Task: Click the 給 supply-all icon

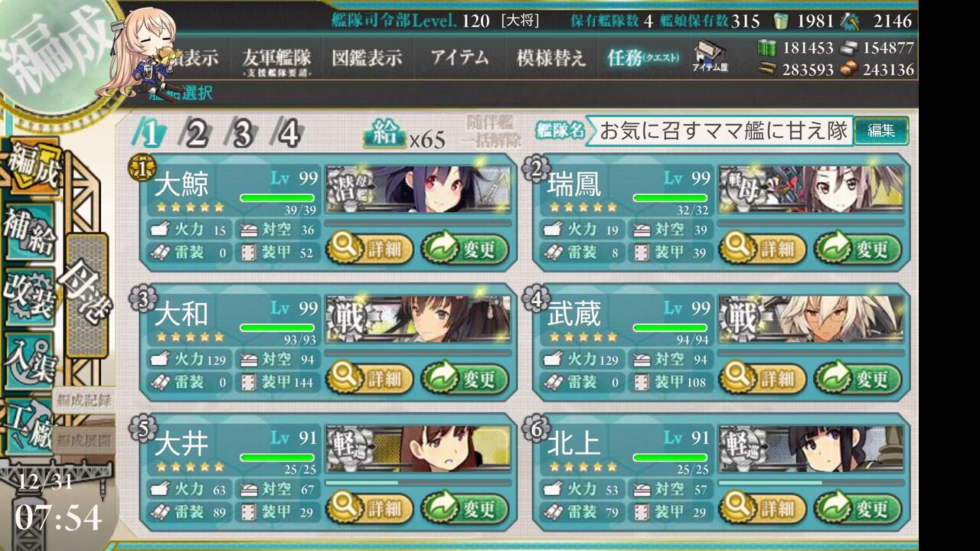Action: tap(385, 135)
